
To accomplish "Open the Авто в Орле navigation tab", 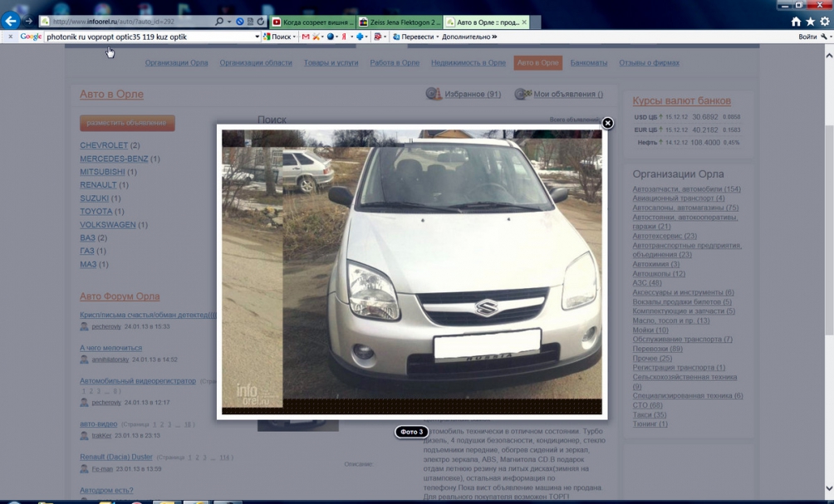I will coord(537,63).
